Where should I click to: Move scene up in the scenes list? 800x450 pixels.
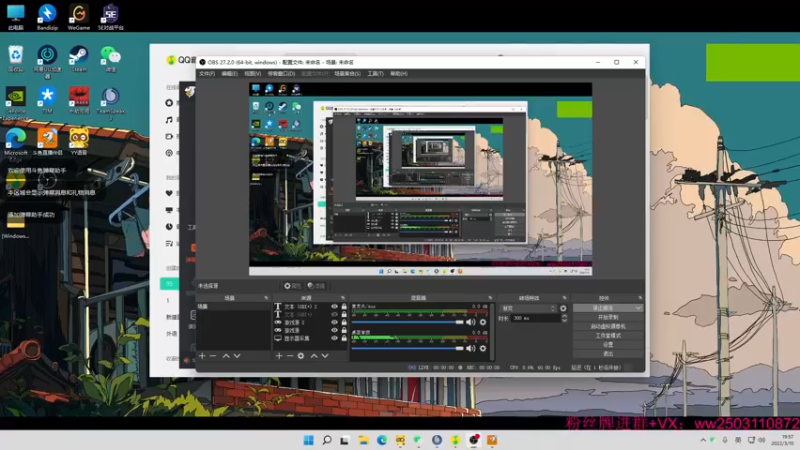226,356
